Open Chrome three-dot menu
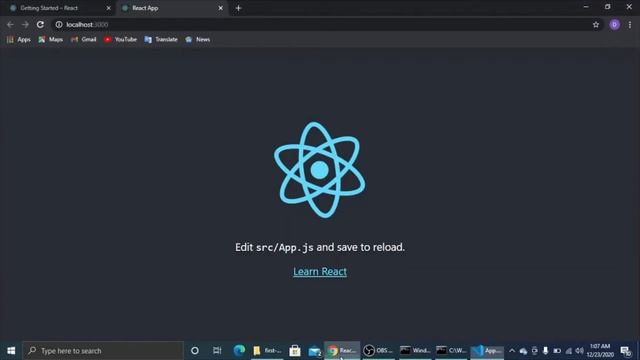Screen dimensions: 640x360 pos(630,24)
